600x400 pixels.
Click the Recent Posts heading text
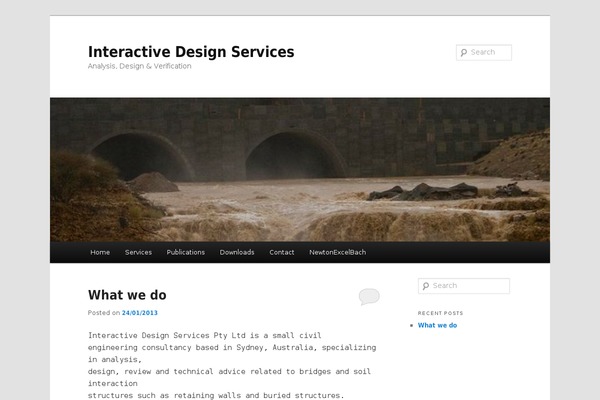pyautogui.click(x=440, y=313)
